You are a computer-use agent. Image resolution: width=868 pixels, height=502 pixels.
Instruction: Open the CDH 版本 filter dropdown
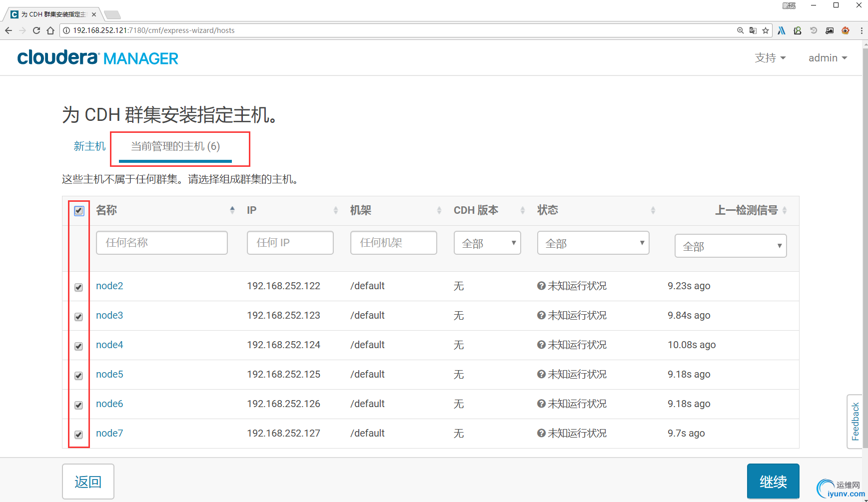[487, 243]
